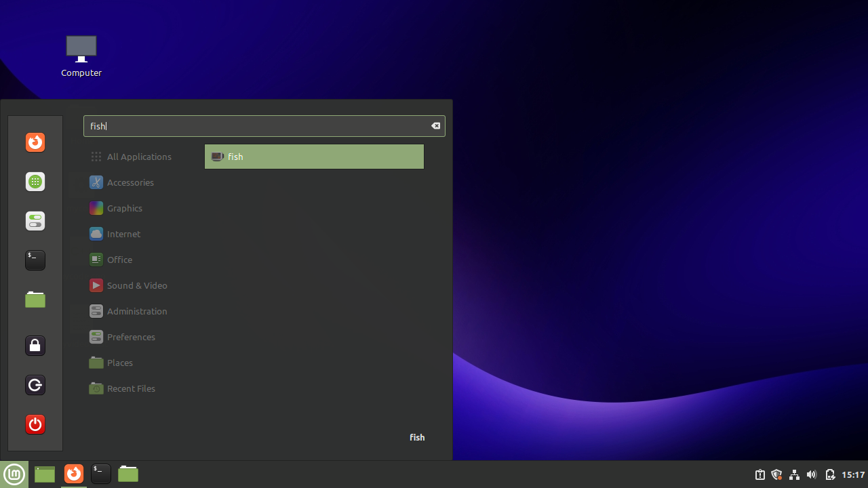Open the Places category
Image resolution: width=868 pixels, height=488 pixels.
point(111,363)
